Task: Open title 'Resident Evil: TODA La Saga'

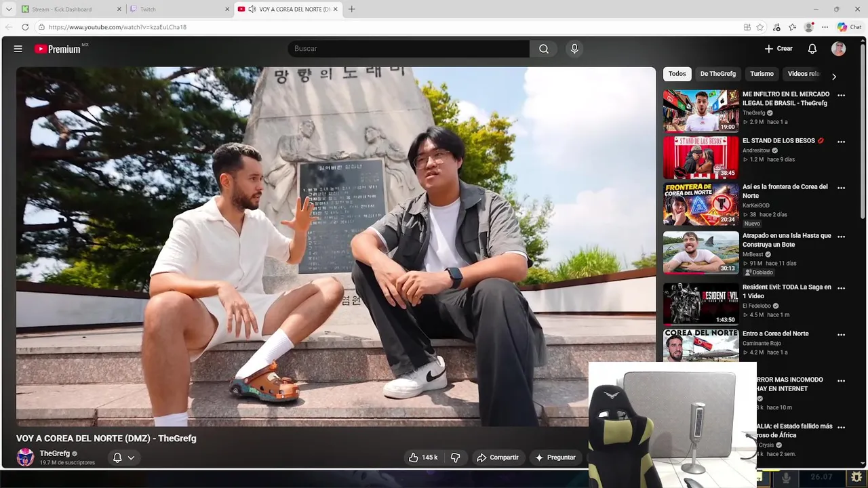Action: point(787,291)
